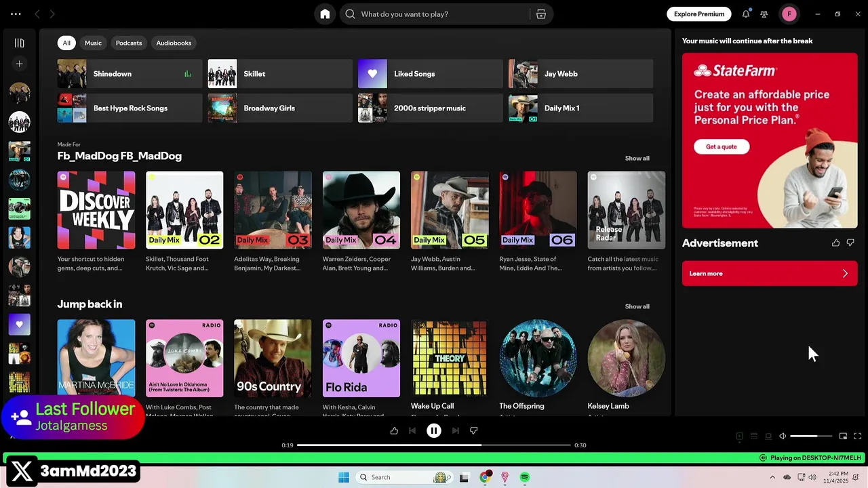Select the Music filter chip
The width and height of the screenshot is (868, 488).
[x=93, y=43]
